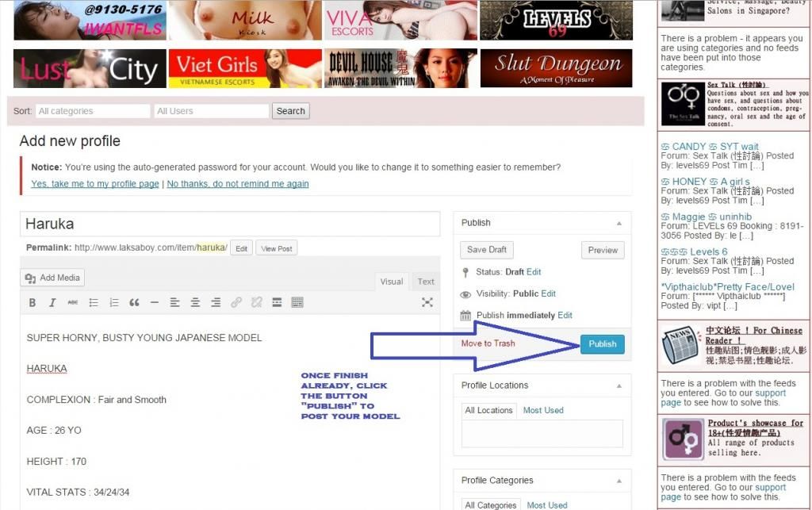Apply strikethrough (ABC) formatting

72,302
